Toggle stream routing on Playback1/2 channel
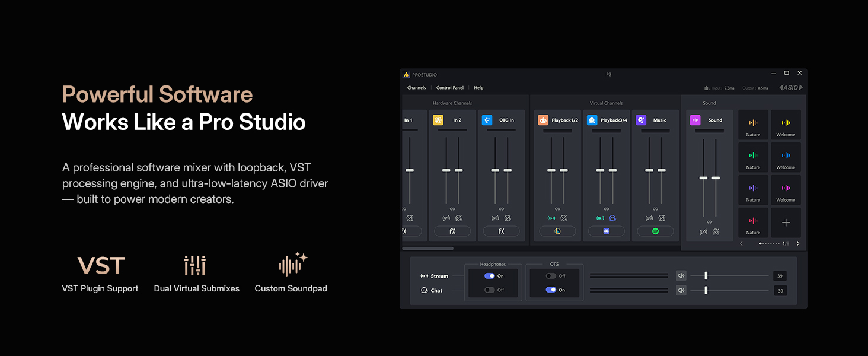Image resolution: width=868 pixels, height=356 pixels. tap(551, 218)
